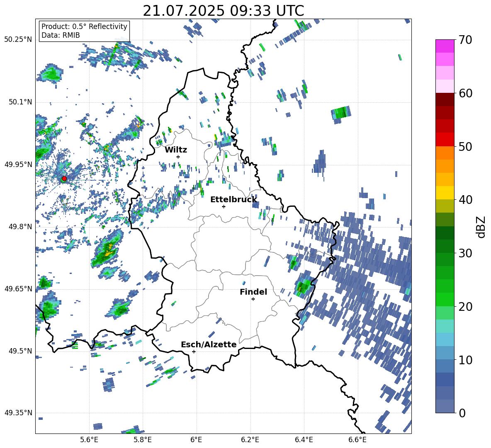Click the 49.8°N latitude label
491x448 pixels.
coord(20,227)
